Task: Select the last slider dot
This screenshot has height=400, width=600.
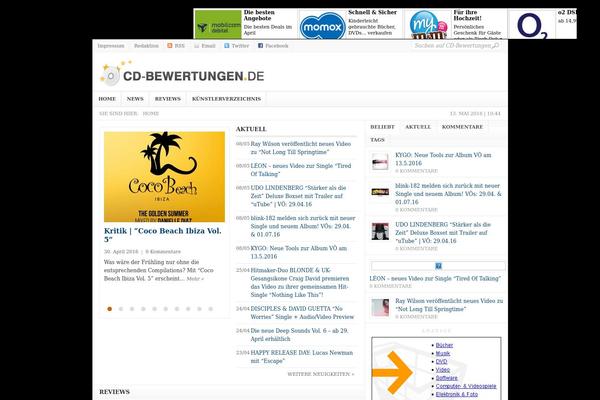Action: (x=210, y=309)
